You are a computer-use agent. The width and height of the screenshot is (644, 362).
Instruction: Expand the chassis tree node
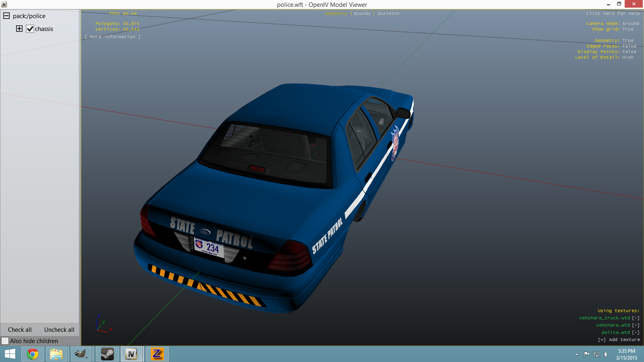pos(19,29)
